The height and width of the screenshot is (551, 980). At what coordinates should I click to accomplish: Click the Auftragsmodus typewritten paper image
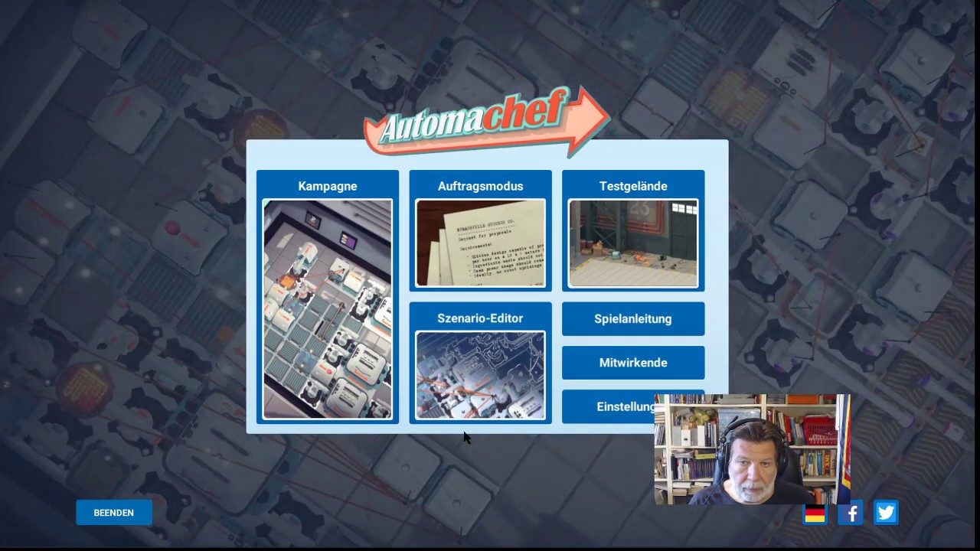pos(480,243)
